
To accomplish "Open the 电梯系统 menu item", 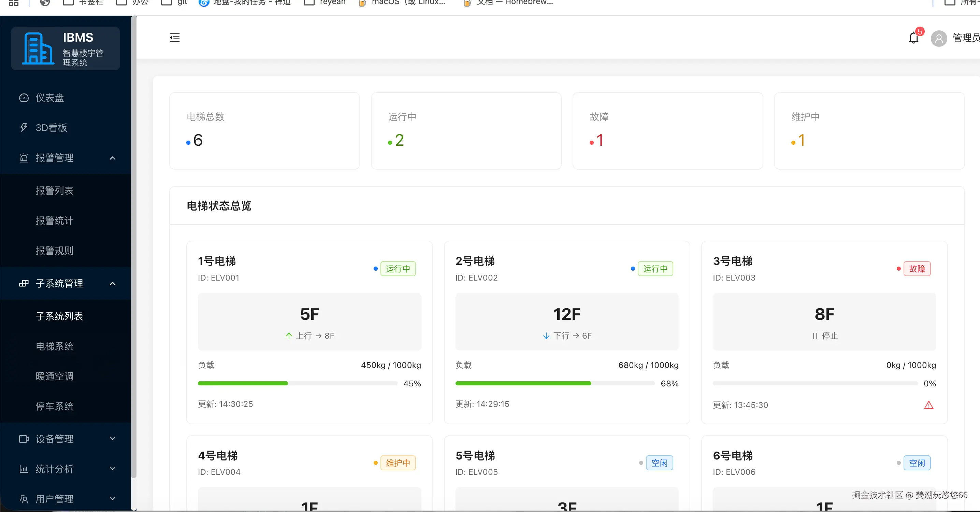I will point(54,346).
